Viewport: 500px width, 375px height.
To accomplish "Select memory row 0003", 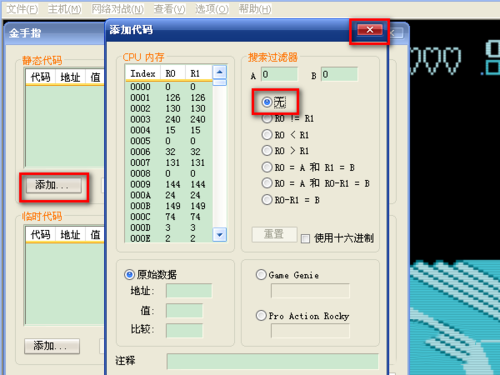I will click(169, 119).
